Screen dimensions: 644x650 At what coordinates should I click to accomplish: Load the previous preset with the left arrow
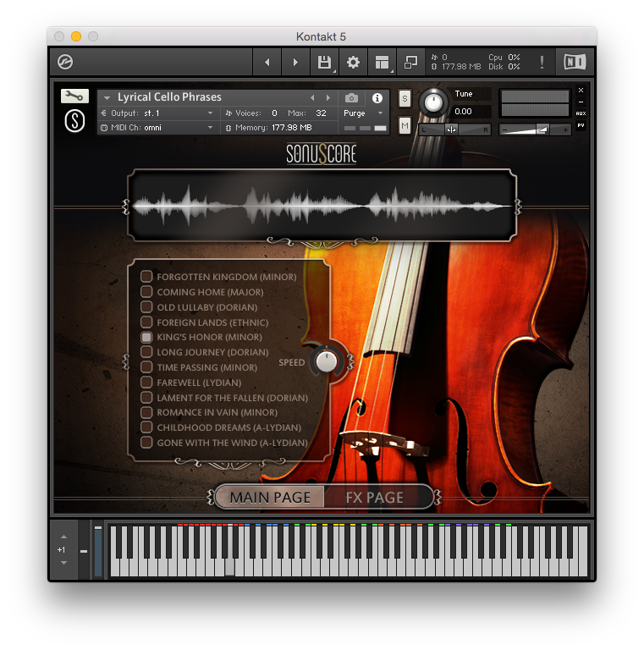coord(267,62)
